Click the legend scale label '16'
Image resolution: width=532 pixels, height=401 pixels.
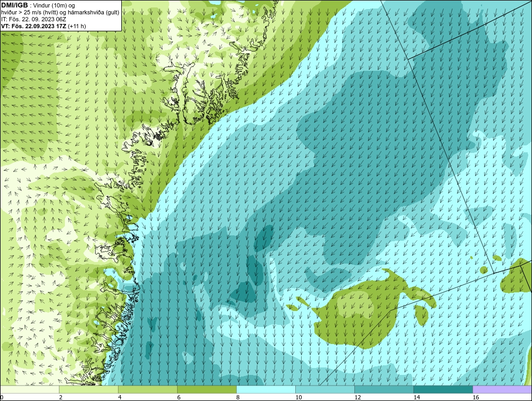click(x=476, y=397)
